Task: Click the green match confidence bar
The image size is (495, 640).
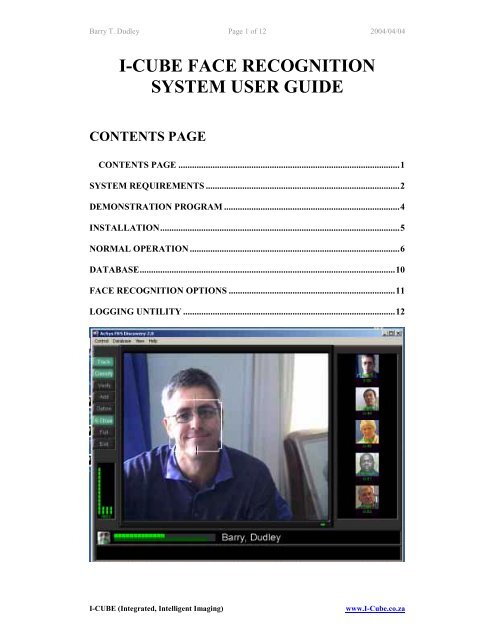Action: [x=164, y=537]
